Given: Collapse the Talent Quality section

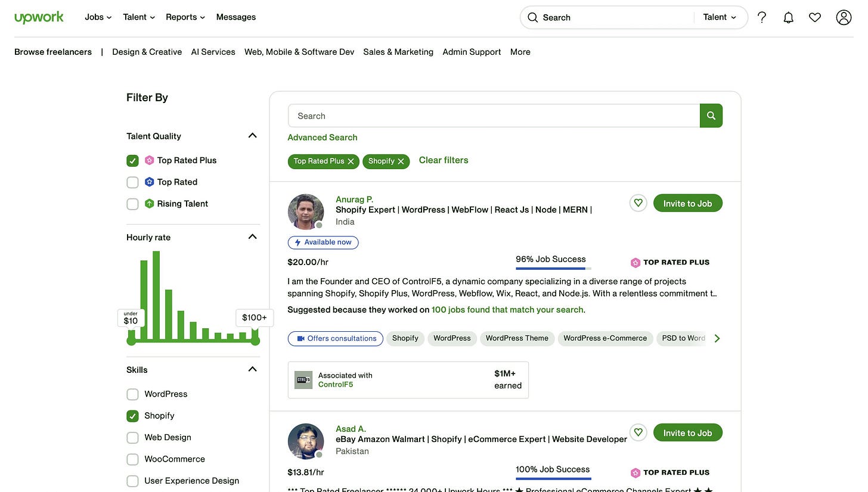Looking at the screenshot, I should click(252, 136).
